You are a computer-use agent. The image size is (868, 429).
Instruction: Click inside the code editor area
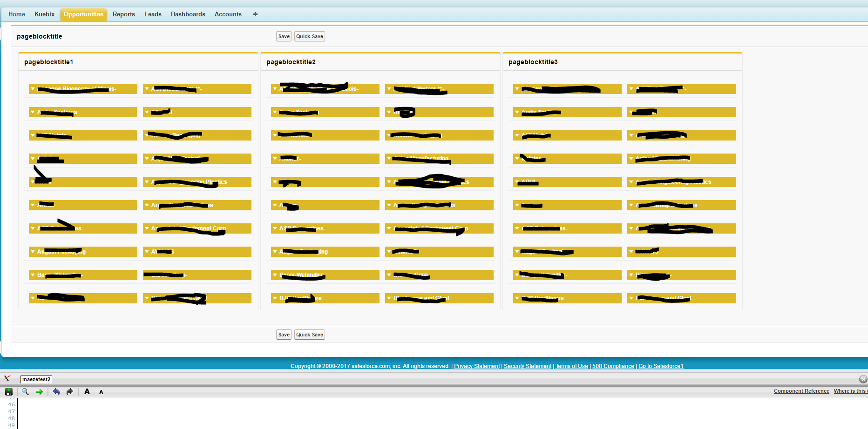442,413
